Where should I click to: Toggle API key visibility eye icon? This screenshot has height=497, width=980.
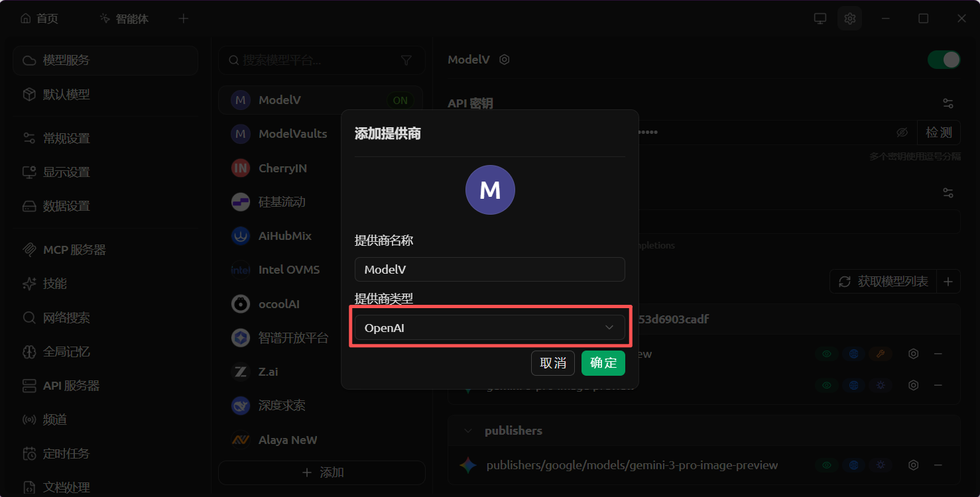(x=902, y=133)
